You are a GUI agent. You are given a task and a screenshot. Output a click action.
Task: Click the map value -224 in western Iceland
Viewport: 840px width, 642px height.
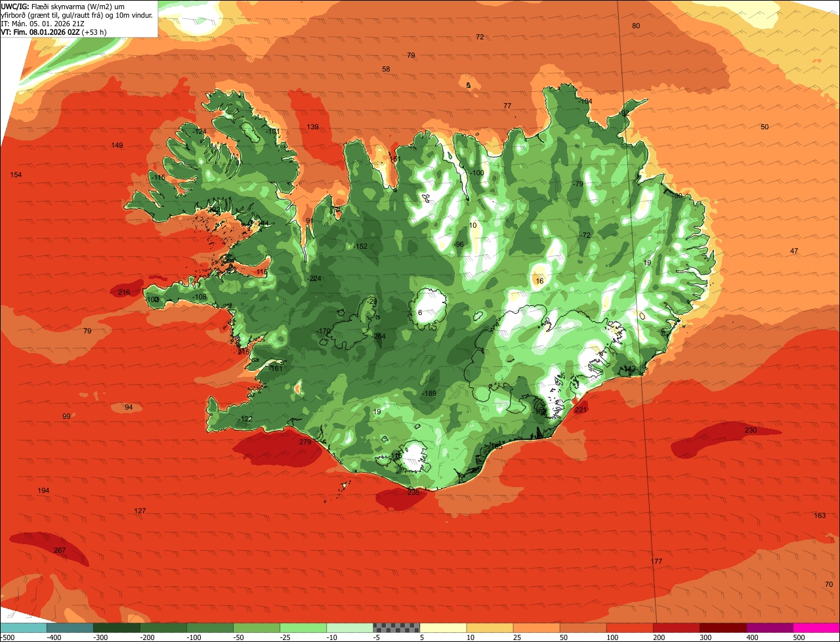[314, 278]
